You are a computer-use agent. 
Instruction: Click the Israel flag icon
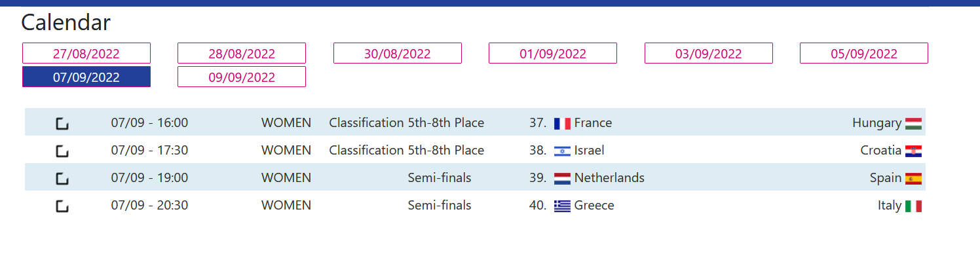click(x=562, y=151)
